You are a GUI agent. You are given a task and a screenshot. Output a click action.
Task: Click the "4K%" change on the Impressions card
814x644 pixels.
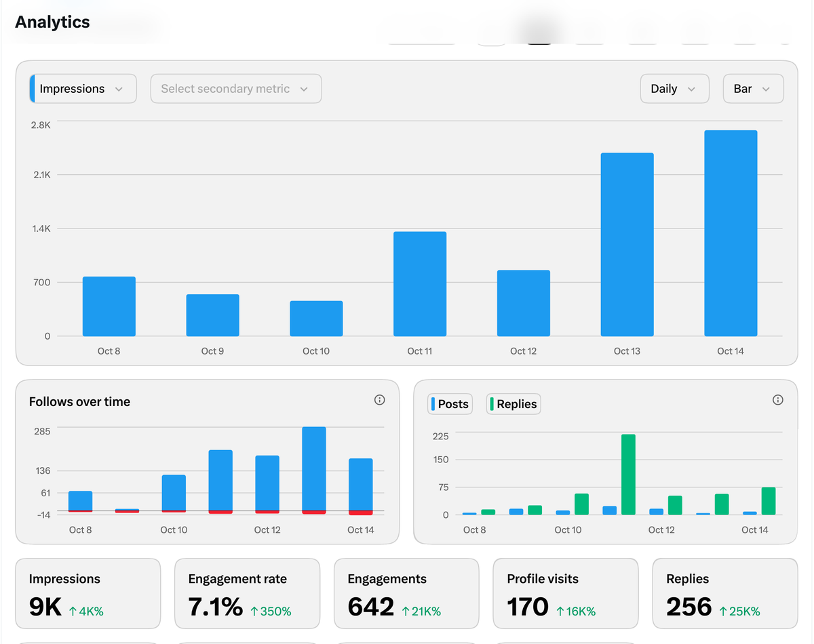coord(86,611)
